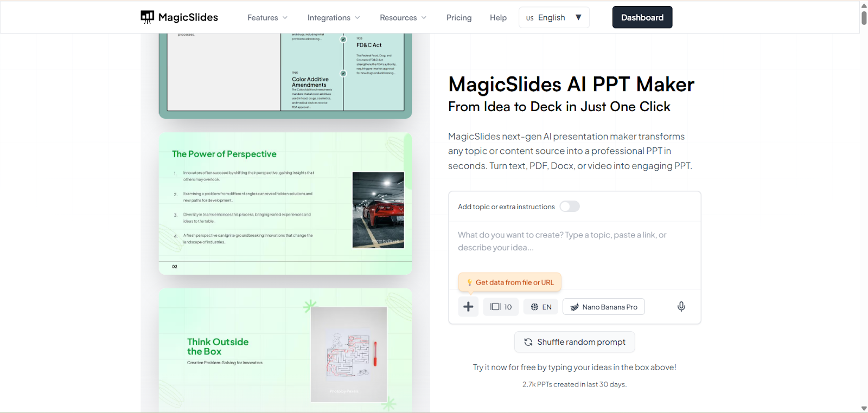The width and height of the screenshot is (868, 413).
Task: Click Get data from file or URL
Action: [510, 282]
